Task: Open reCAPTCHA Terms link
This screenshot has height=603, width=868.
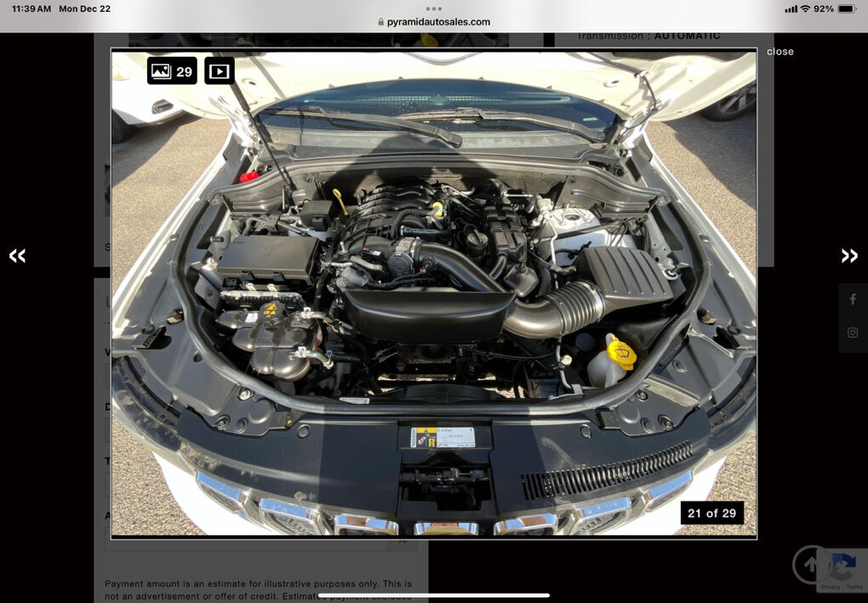Action: coord(854,587)
